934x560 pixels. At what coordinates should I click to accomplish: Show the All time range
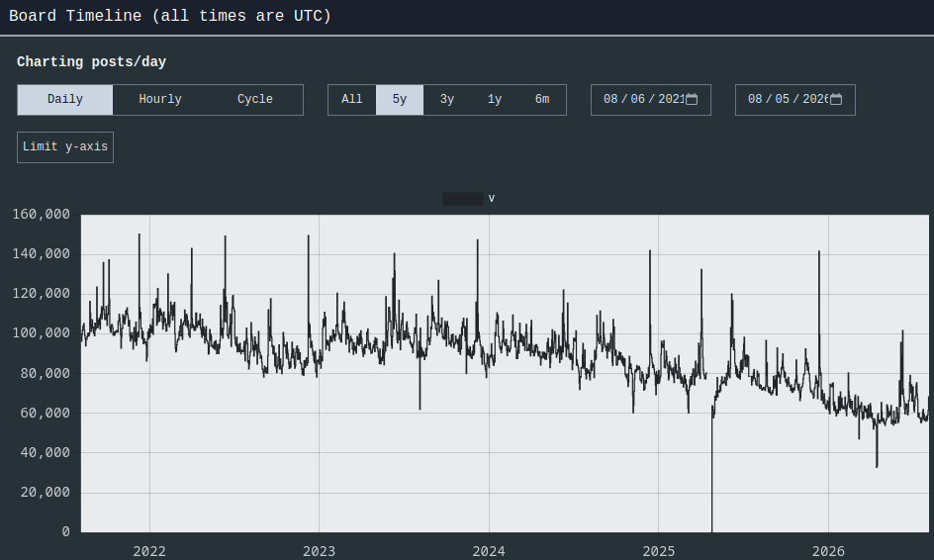click(352, 100)
